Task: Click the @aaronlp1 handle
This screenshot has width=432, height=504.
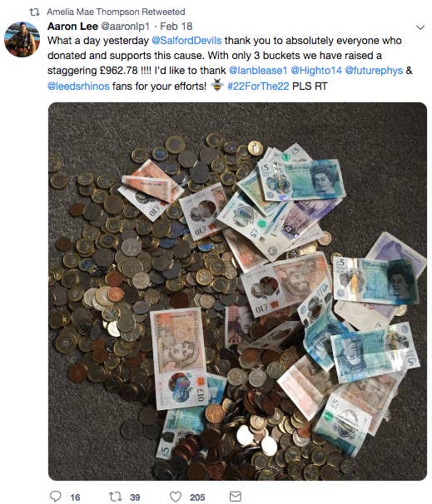Action: (x=126, y=27)
